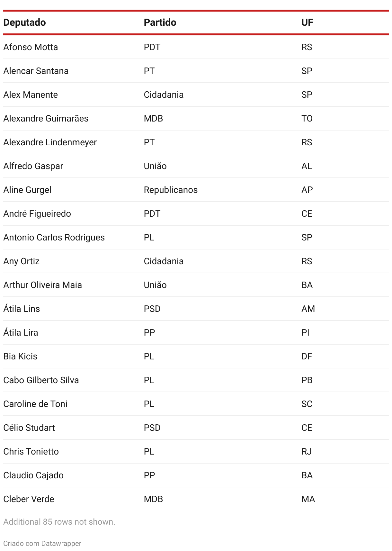Select the AM state cell for Átila Lins

click(x=308, y=309)
